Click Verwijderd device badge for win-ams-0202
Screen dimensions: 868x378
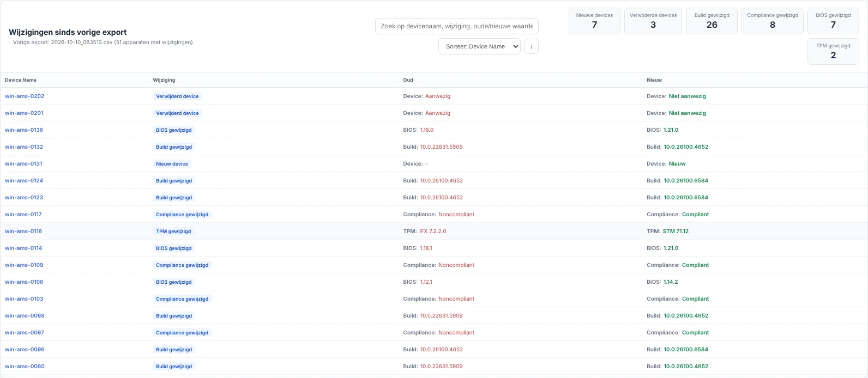(x=177, y=96)
